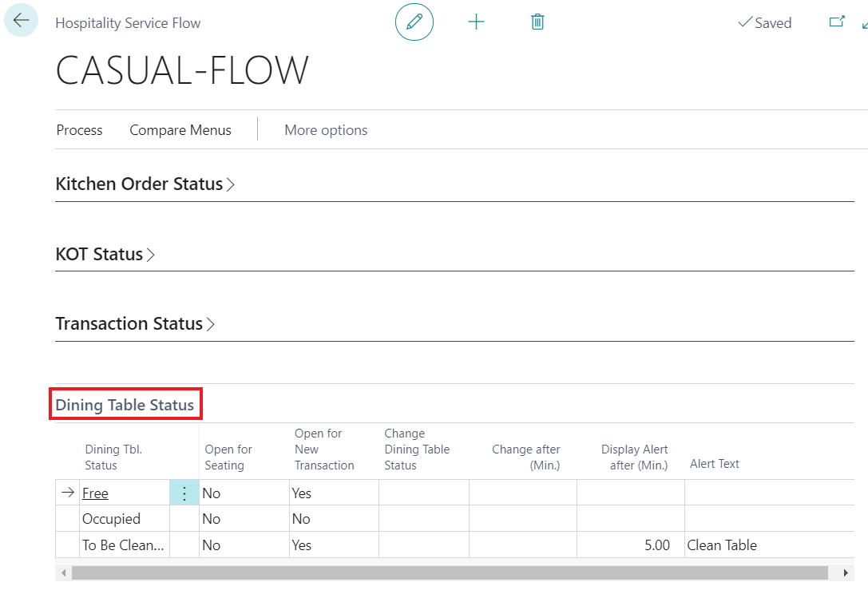Show More options in action bar
This screenshot has width=868, height=602.
[326, 130]
